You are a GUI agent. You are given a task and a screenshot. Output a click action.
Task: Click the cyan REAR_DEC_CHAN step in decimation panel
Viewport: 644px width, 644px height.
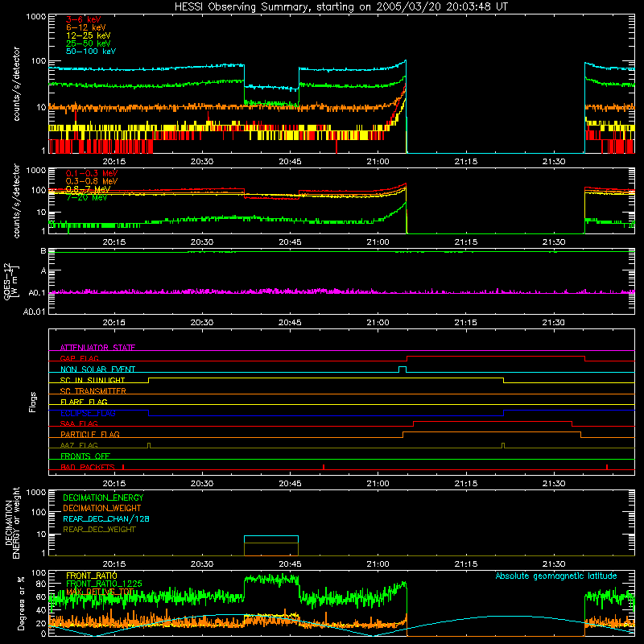click(x=271, y=536)
